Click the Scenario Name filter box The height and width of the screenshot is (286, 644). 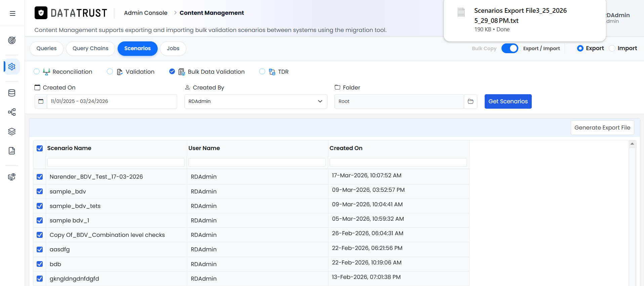[116, 162]
